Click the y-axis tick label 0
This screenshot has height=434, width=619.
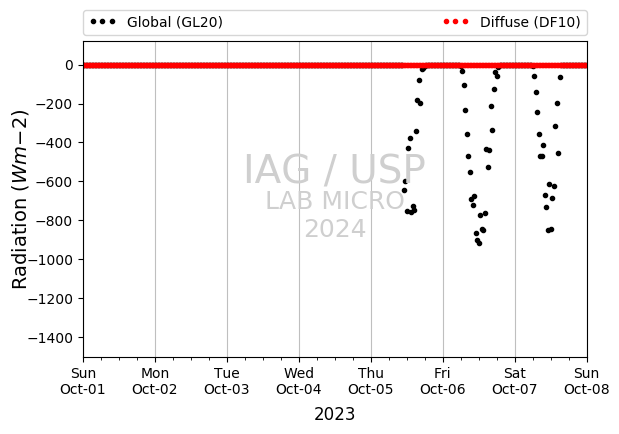[x=69, y=65]
